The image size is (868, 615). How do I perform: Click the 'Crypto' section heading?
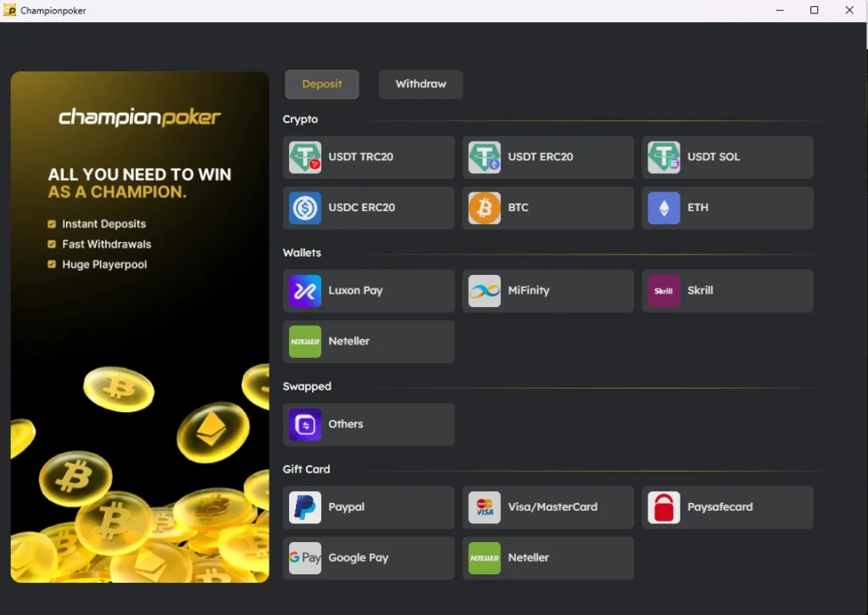point(300,120)
